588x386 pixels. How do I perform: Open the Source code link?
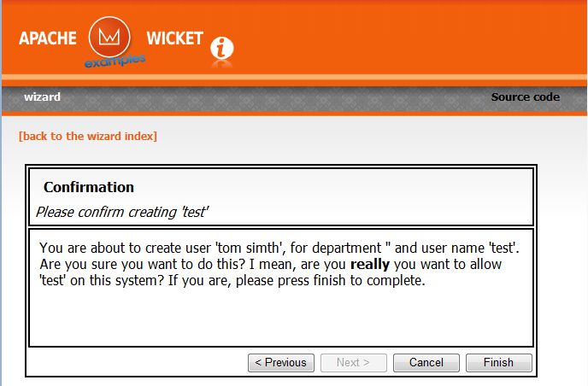click(526, 97)
